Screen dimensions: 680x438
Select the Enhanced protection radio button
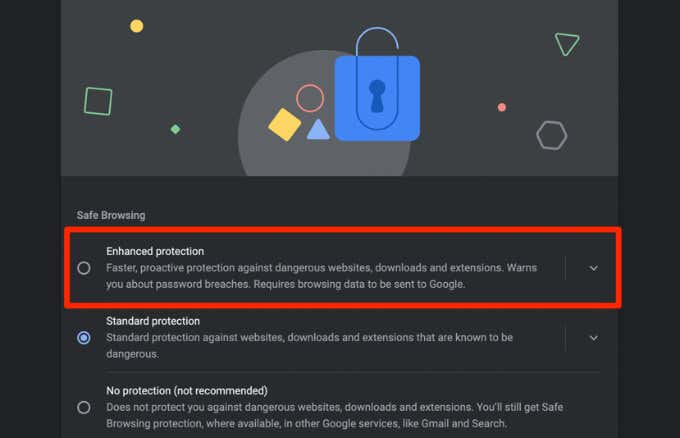(84, 268)
